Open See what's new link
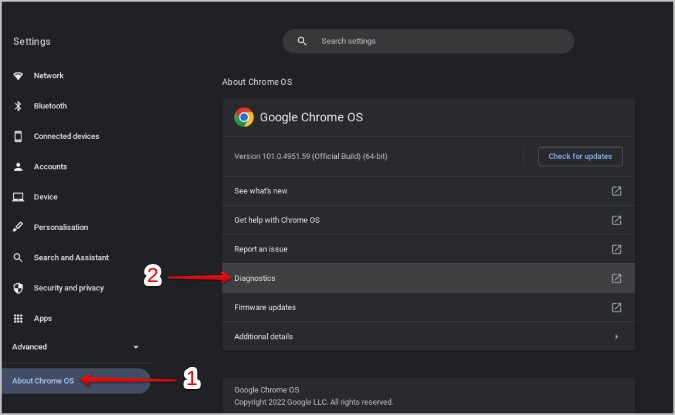Screen dimensions: 675x415 tap(260, 191)
